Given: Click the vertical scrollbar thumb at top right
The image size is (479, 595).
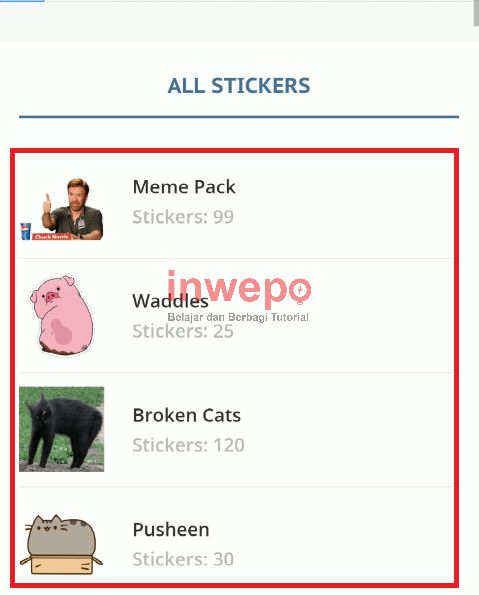Looking at the screenshot, I should click(x=476, y=13).
